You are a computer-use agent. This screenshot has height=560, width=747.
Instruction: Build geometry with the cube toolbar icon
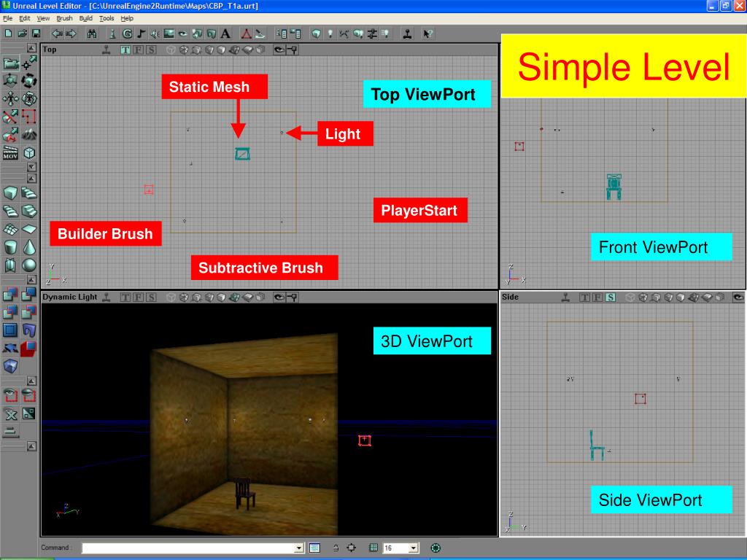(316, 34)
